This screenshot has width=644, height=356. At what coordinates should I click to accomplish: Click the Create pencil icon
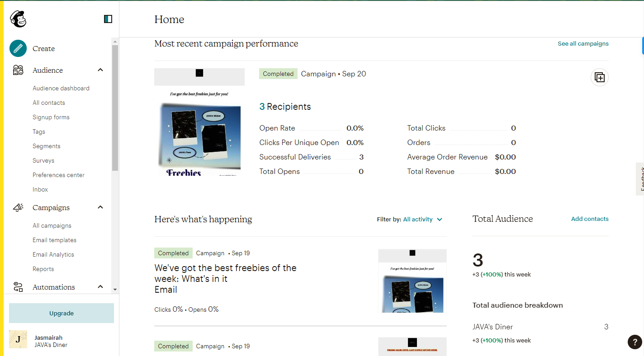[18, 48]
